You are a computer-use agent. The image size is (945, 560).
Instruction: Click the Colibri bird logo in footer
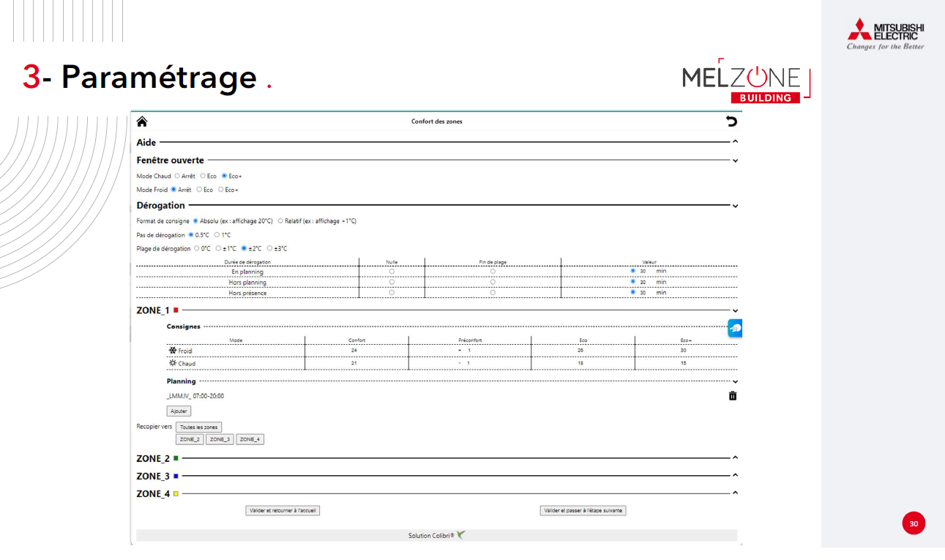coord(461,535)
